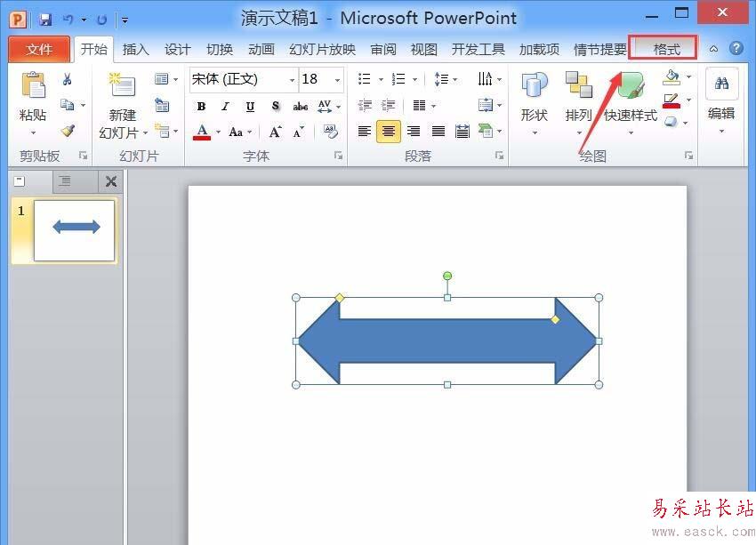Select the Format Painter brush
Viewport: 756px width, 545px height.
point(68,130)
